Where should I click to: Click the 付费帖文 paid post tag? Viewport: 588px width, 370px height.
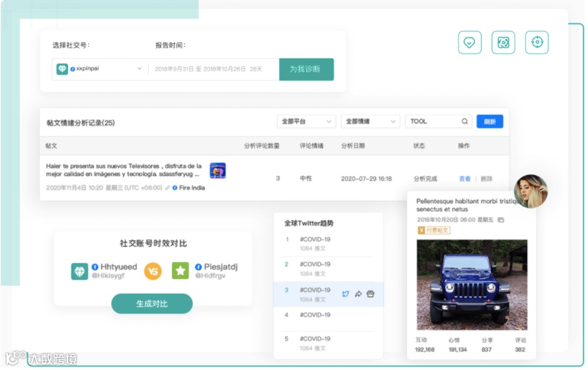click(434, 230)
